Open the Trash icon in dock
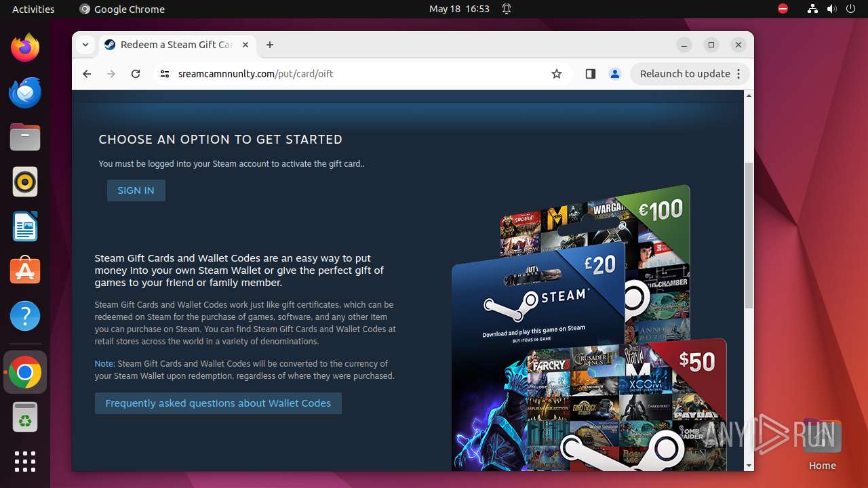Image resolution: width=868 pixels, height=488 pixels. (x=25, y=417)
